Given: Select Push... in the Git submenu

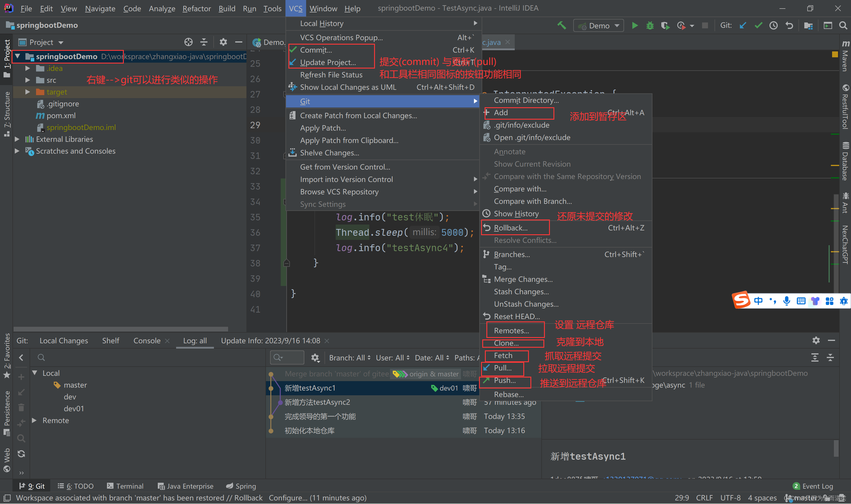Looking at the screenshot, I should [x=505, y=381].
